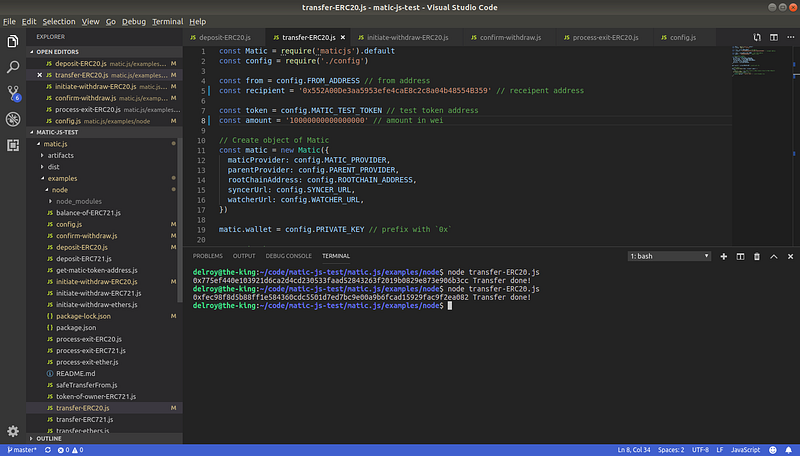This screenshot has width=800, height=456.
Task: Open package-lock.json in the file tree
Action: point(104,316)
